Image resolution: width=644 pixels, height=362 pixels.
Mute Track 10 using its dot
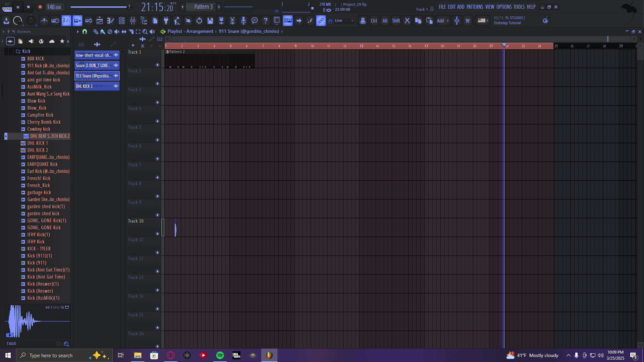point(157,234)
